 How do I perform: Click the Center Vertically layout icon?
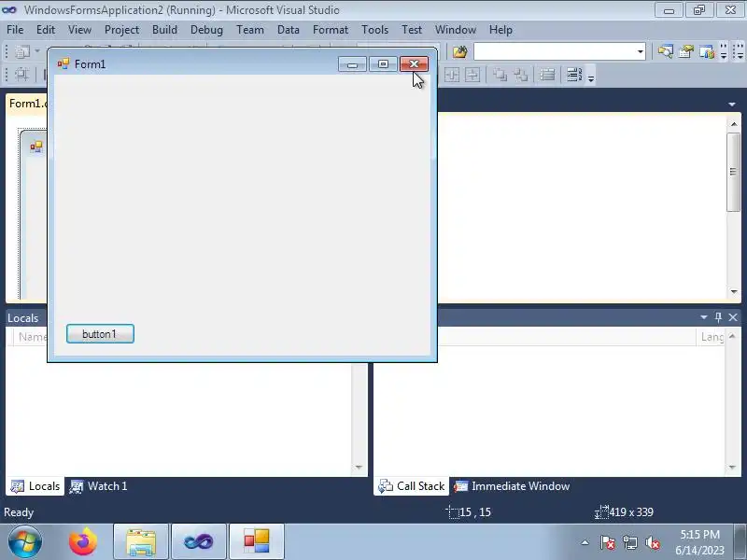(472, 75)
